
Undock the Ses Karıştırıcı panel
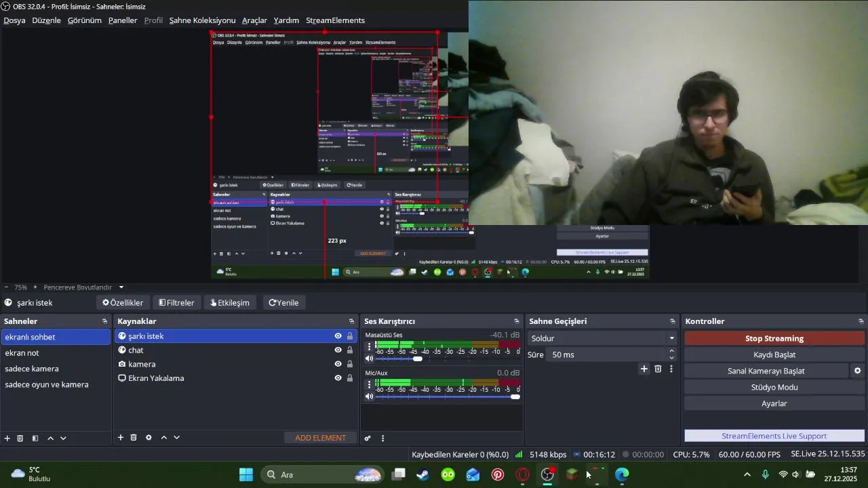(x=516, y=321)
